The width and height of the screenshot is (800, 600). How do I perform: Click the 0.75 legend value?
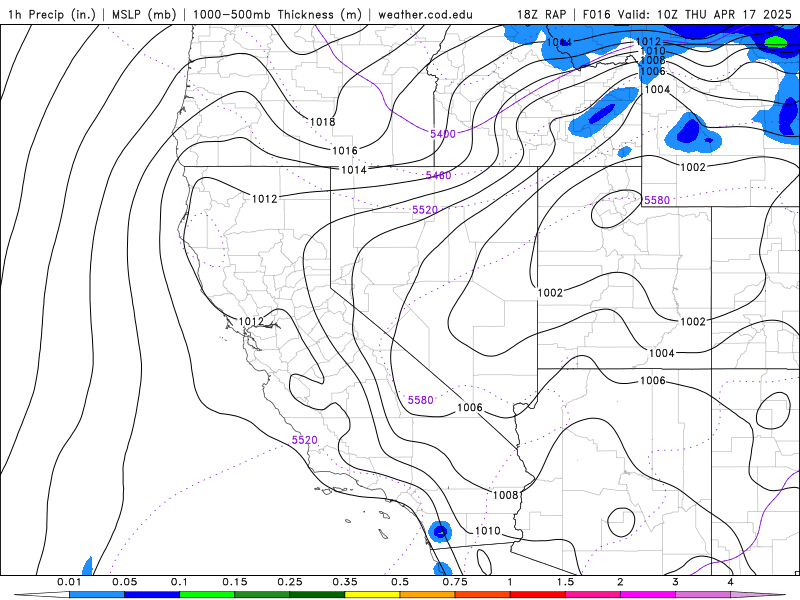455,582
